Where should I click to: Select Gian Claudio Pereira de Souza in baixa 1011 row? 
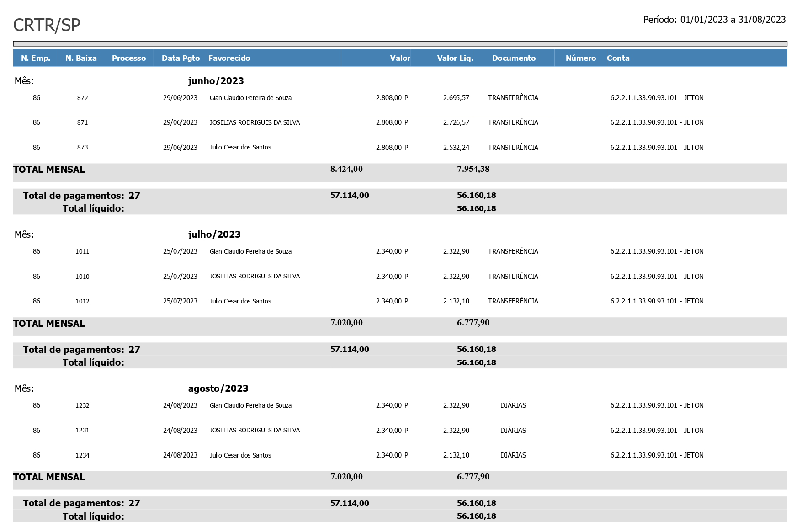(250, 251)
